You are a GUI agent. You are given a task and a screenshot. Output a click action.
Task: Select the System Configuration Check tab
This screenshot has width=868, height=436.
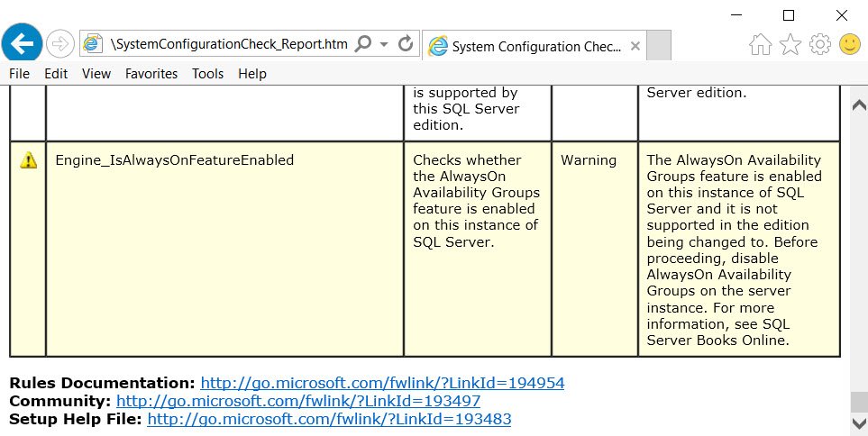click(535, 47)
